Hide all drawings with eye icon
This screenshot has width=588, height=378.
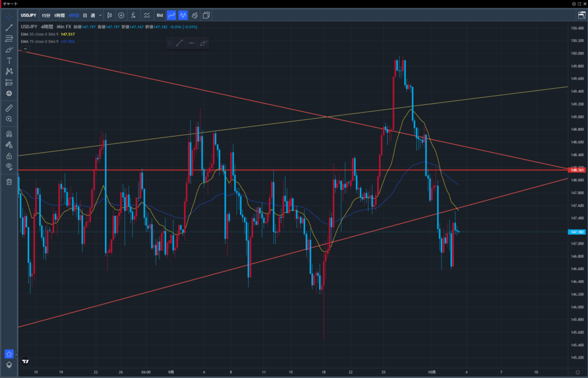(x=9, y=166)
